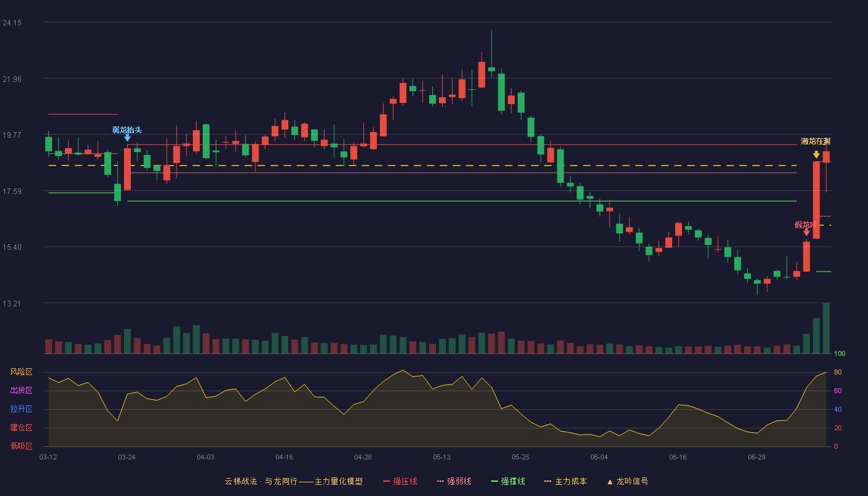868x496 pixels.
Task: Select the 低吸区 zone label
Action: [21, 446]
